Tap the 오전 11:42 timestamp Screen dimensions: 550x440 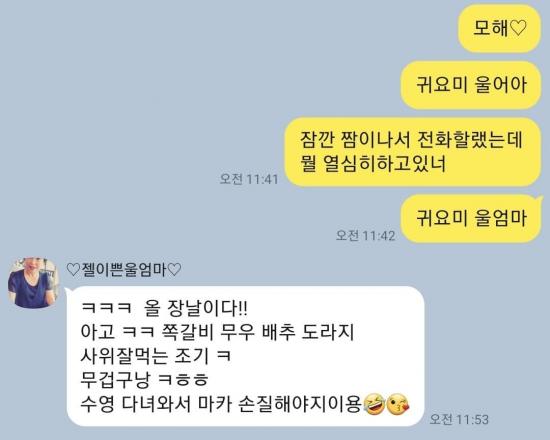365,235
